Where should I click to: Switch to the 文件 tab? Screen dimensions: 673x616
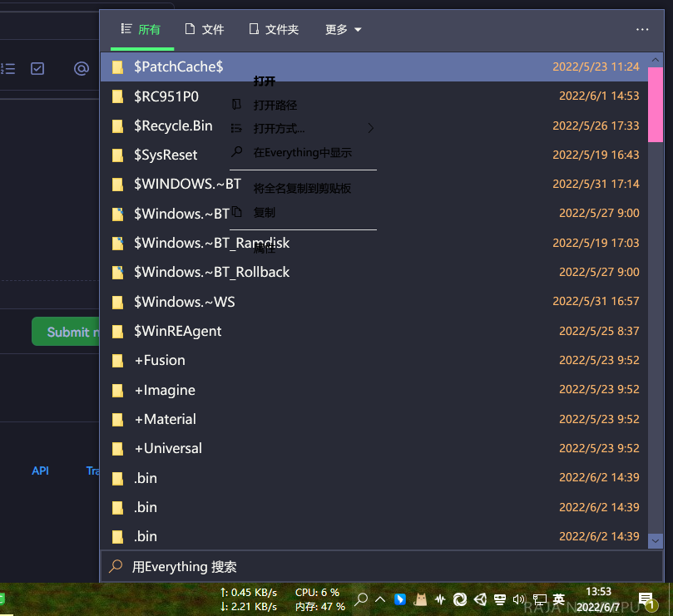point(205,30)
